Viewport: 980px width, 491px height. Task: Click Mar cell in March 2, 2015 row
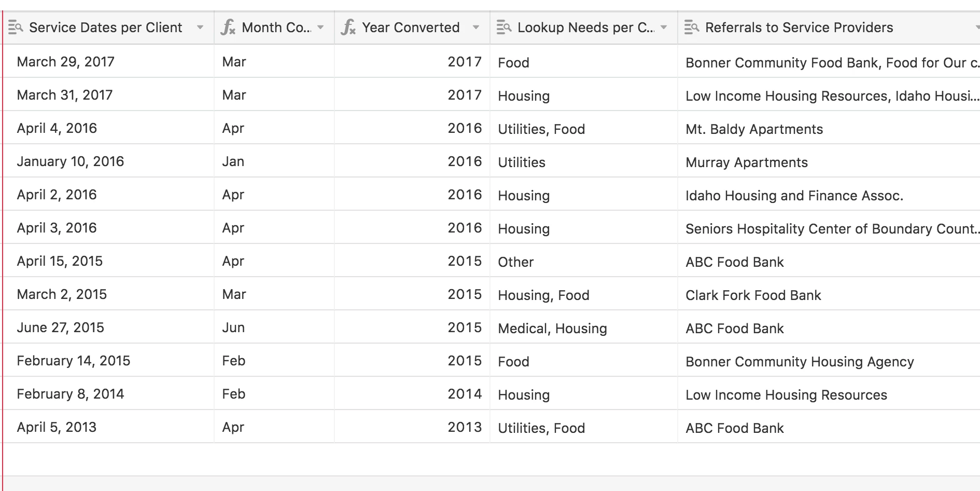pos(274,294)
